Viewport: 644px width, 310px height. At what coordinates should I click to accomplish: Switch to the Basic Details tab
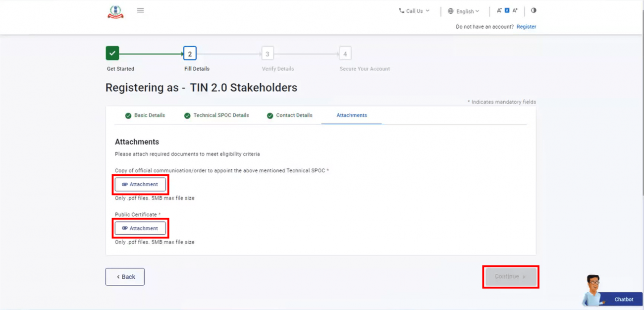tap(145, 115)
